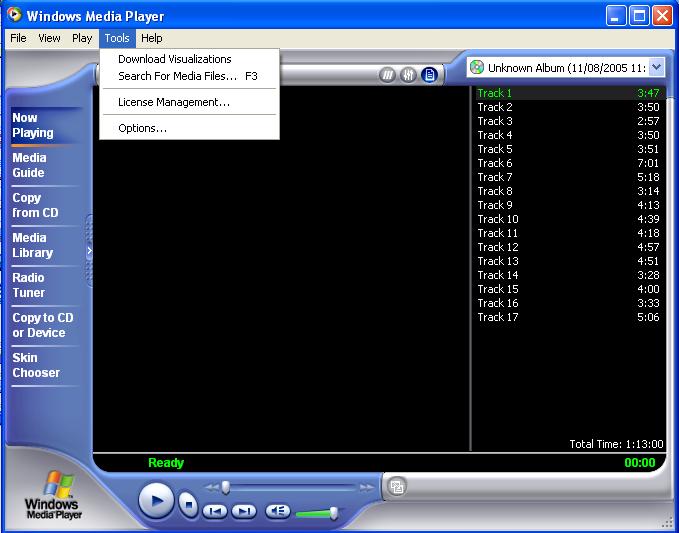
Task: Open the View menu
Action: pyautogui.click(x=49, y=38)
